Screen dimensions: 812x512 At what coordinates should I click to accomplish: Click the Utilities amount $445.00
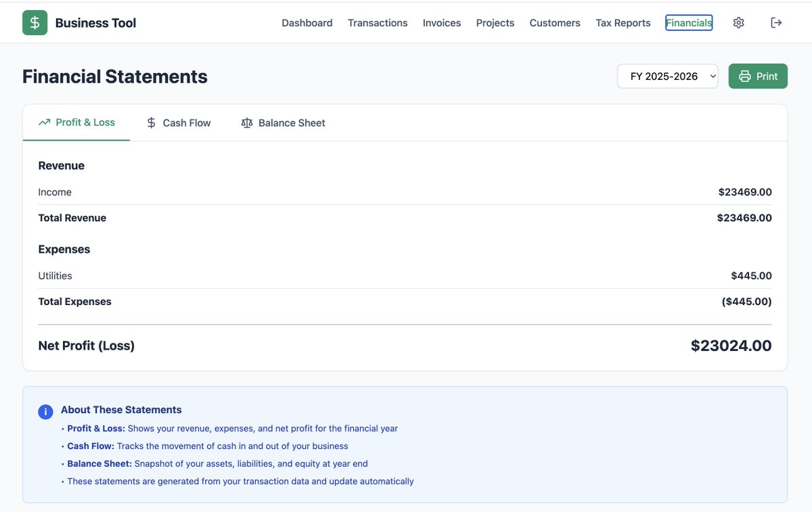(x=751, y=276)
